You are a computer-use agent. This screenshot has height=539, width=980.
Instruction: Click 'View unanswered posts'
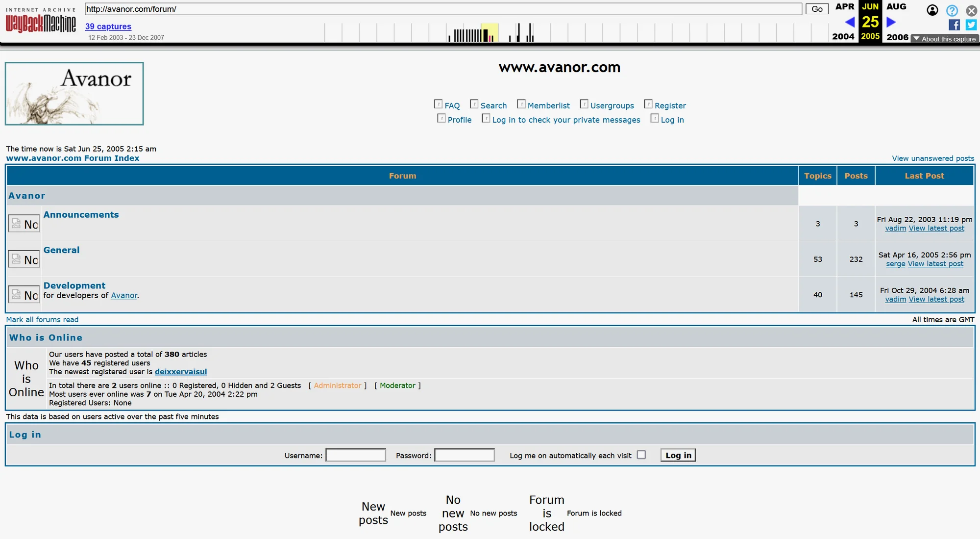click(933, 158)
